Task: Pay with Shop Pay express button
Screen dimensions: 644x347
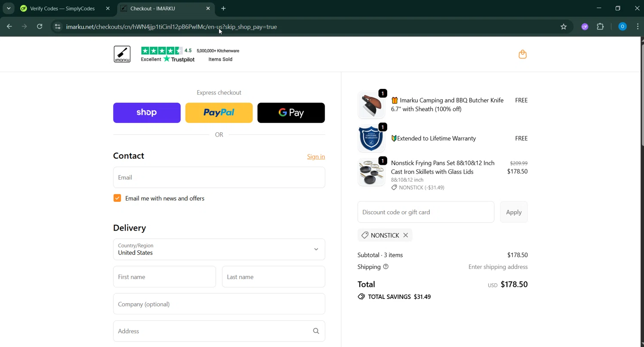Action: pos(147,113)
